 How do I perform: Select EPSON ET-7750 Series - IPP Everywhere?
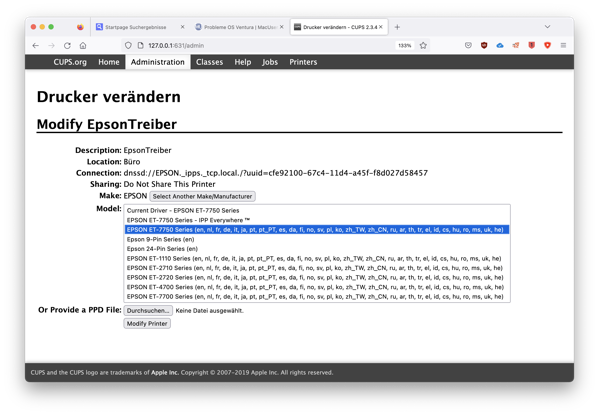click(317, 220)
